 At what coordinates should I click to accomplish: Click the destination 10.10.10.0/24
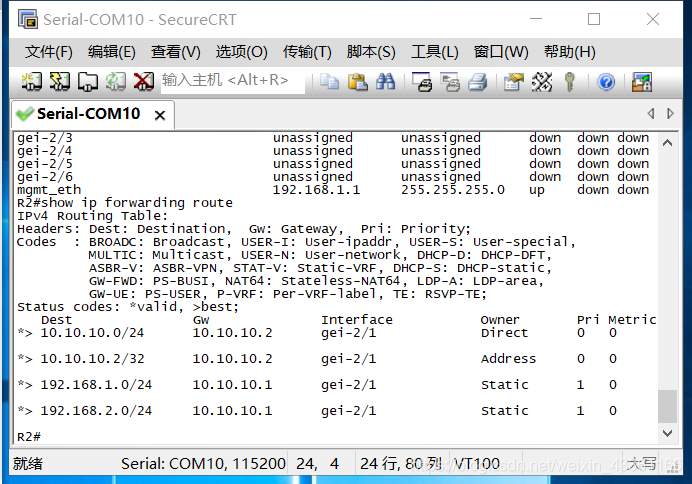[x=92, y=333]
